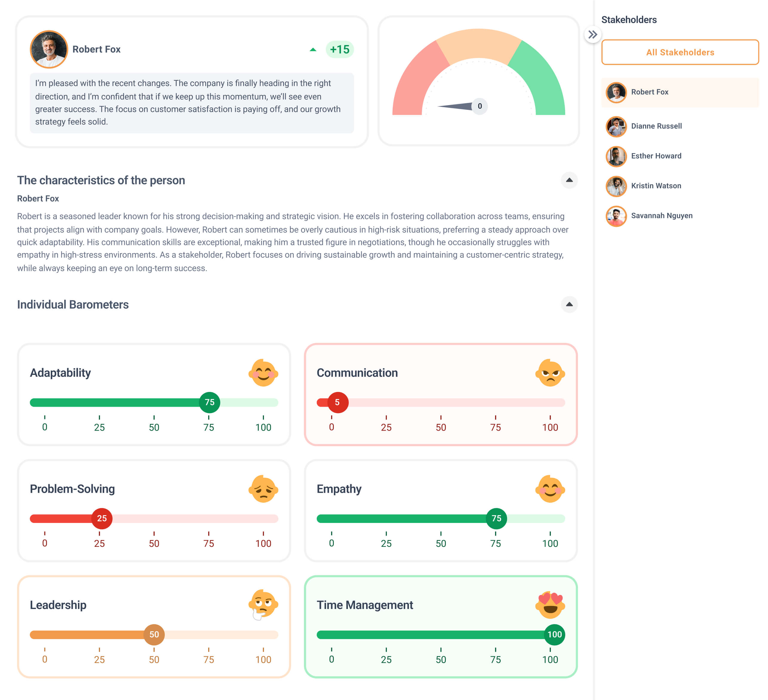Click the Adaptability smiling emoji icon
This screenshot has height=700, width=768.
pos(263,373)
